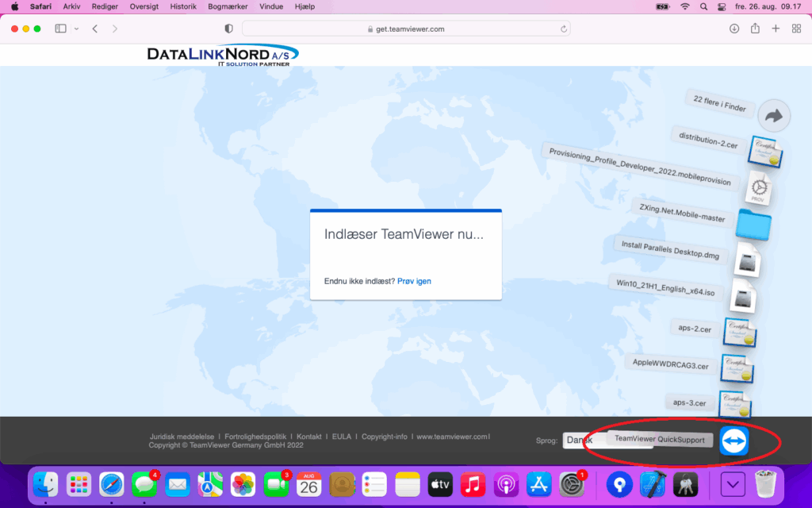
Task: Open TeamViewer QuickSupport from downloads stack
Action: [733, 441]
